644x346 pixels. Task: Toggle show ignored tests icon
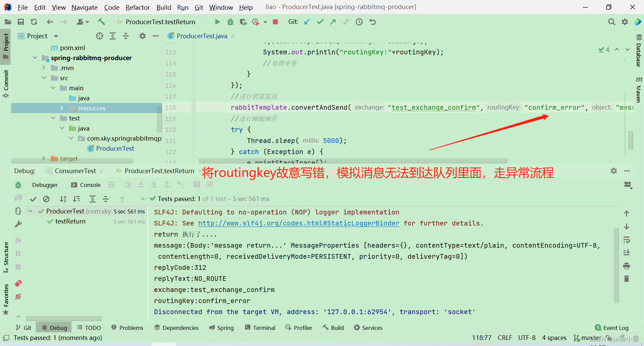tap(46, 199)
